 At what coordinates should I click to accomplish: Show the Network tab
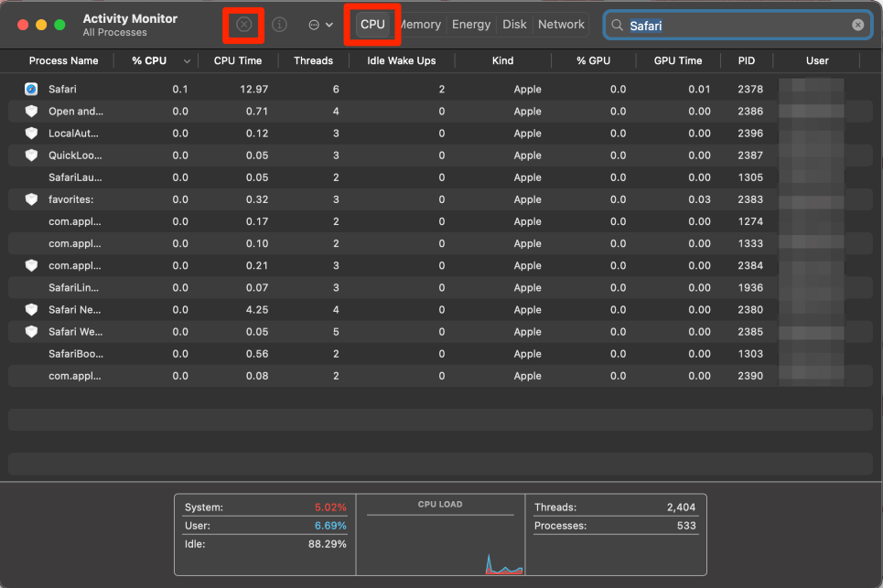click(x=561, y=25)
